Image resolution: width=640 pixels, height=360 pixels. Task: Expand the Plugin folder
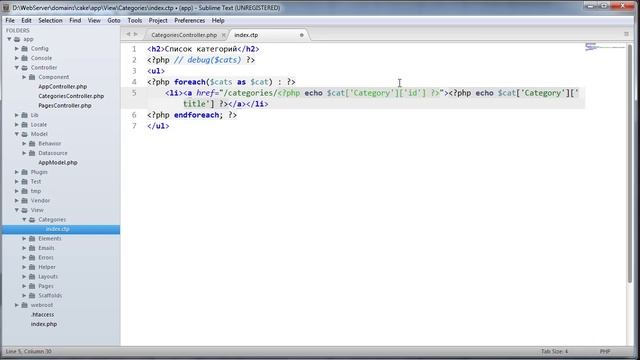tap(17, 172)
